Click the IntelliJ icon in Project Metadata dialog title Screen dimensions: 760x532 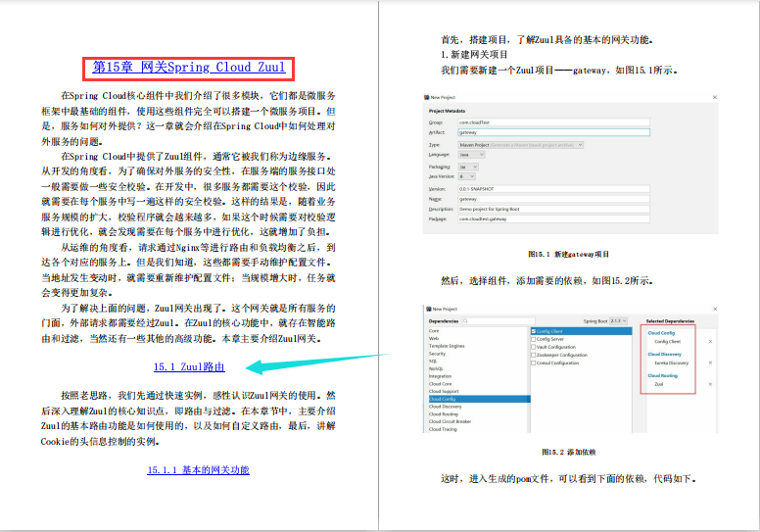coord(427,97)
